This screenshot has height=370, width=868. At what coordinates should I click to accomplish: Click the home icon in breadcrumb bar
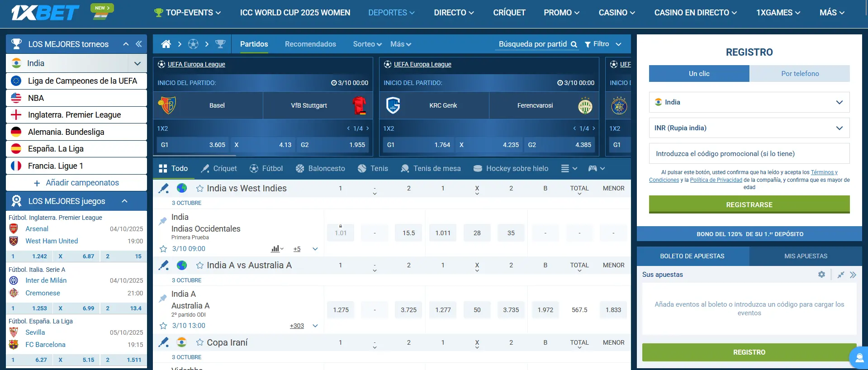(x=166, y=44)
